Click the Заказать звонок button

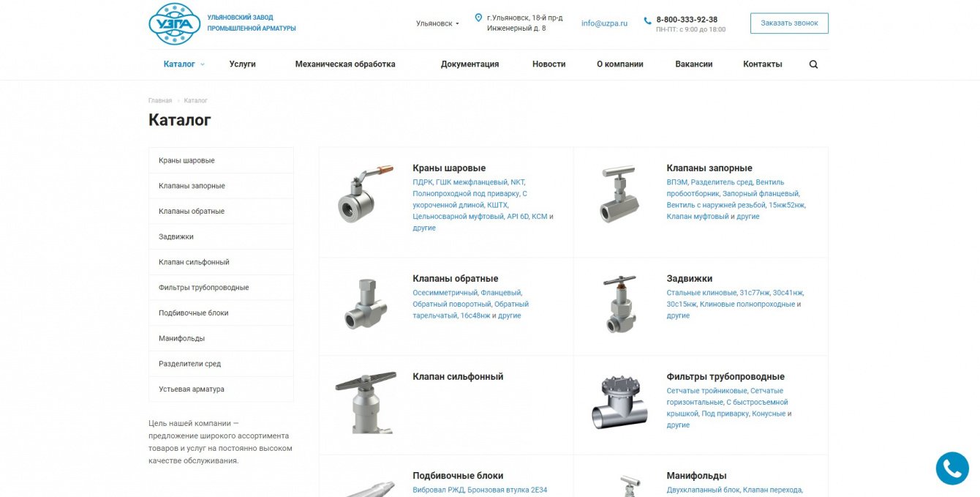789,23
